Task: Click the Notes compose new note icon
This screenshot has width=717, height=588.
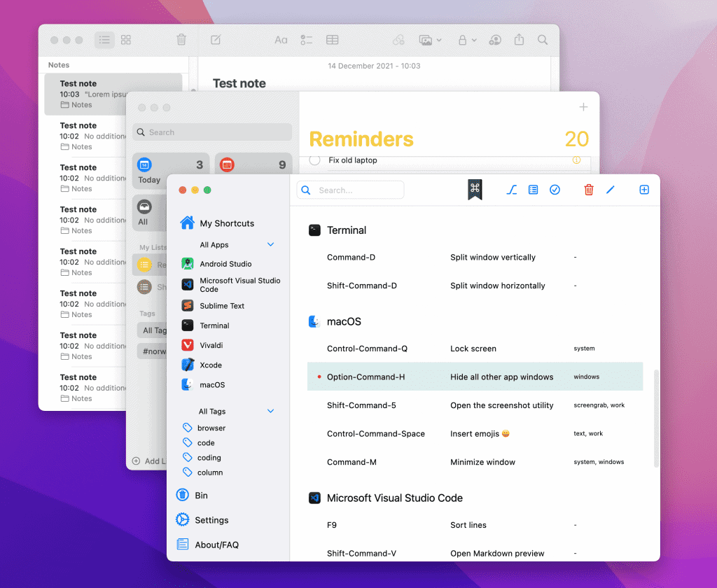Action: 216,40
